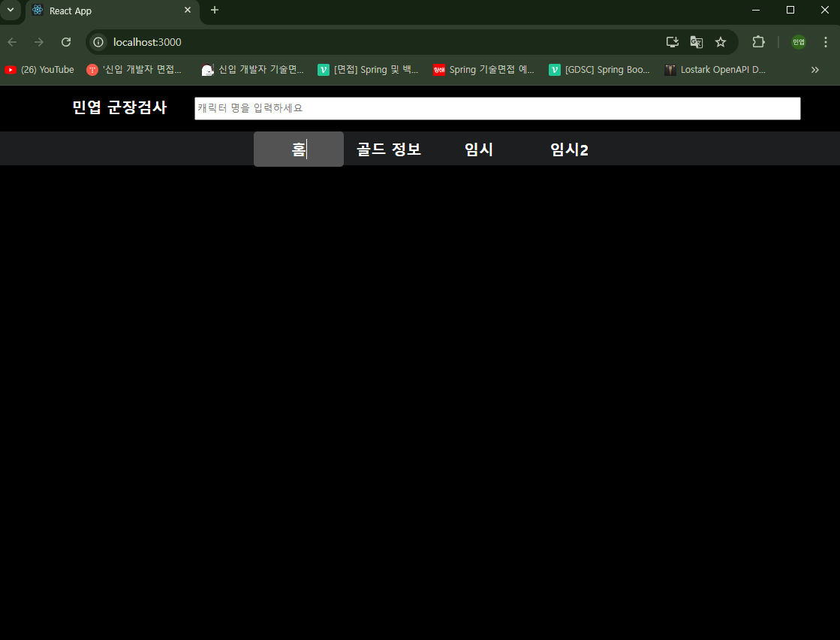The height and width of the screenshot is (640, 840).
Task: Select the 홈 navigation tab
Action: (299, 149)
